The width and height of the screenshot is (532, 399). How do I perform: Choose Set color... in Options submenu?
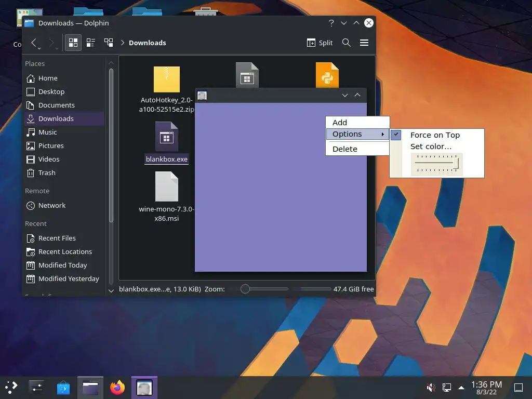coord(431,147)
